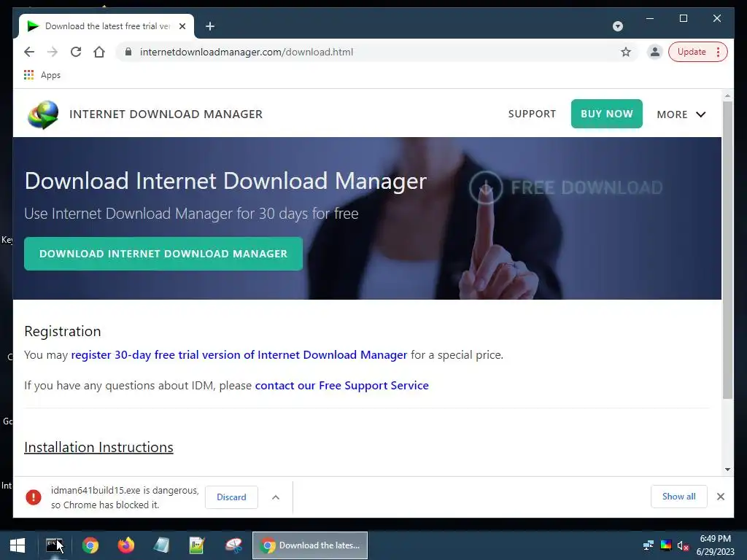The width and height of the screenshot is (747, 560).
Task: Launch Chrome from the taskbar pinned icon
Action: pyautogui.click(x=90, y=545)
